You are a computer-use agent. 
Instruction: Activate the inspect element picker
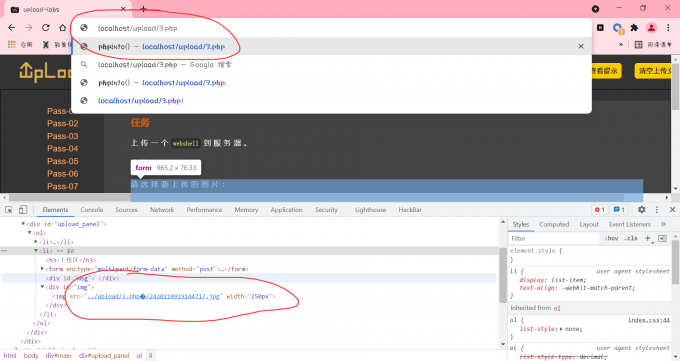pos(9,210)
